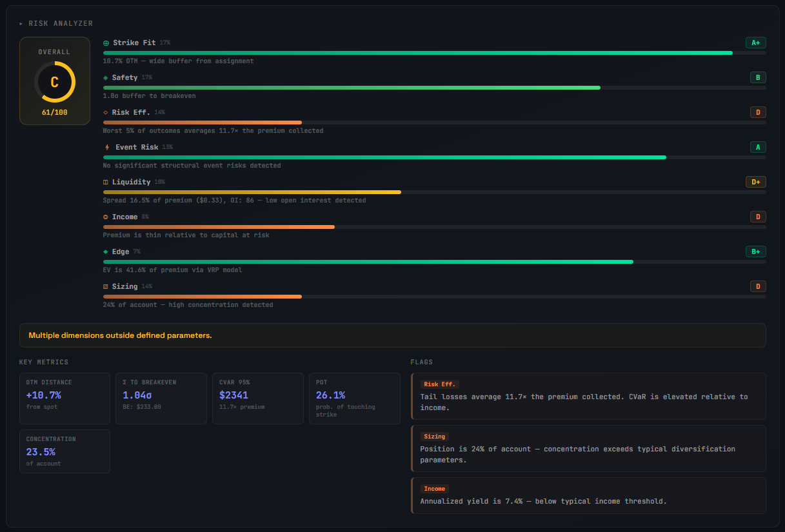Image resolution: width=785 pixels, height=532 pixels.
Task: Click the Risk Eff. diamond outline icon
Action: 106,113
